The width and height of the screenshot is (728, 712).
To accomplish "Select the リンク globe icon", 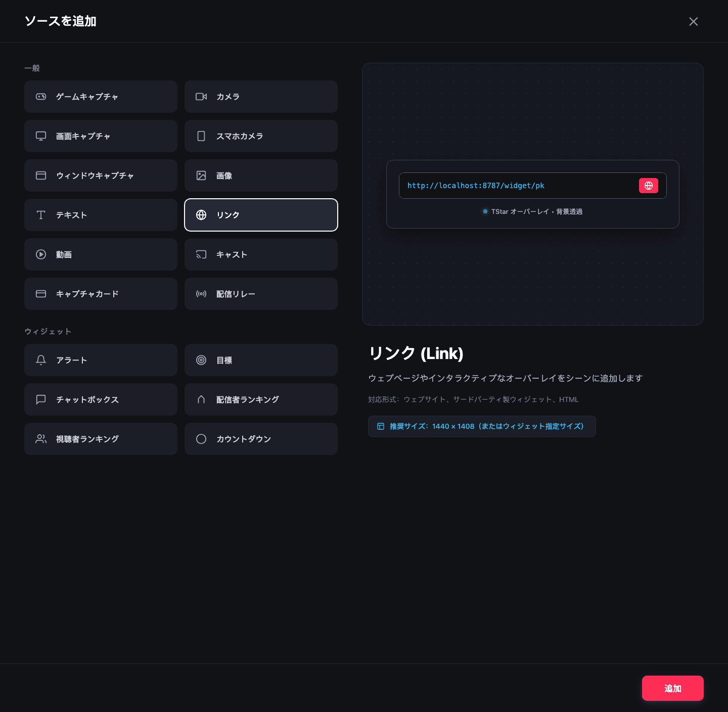I will (x=201, y=215).
